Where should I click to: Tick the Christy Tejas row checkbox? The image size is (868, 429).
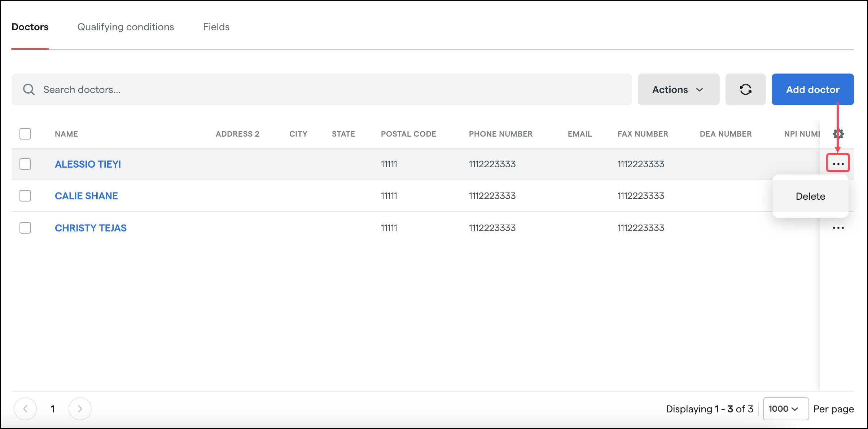pos(25,228)
